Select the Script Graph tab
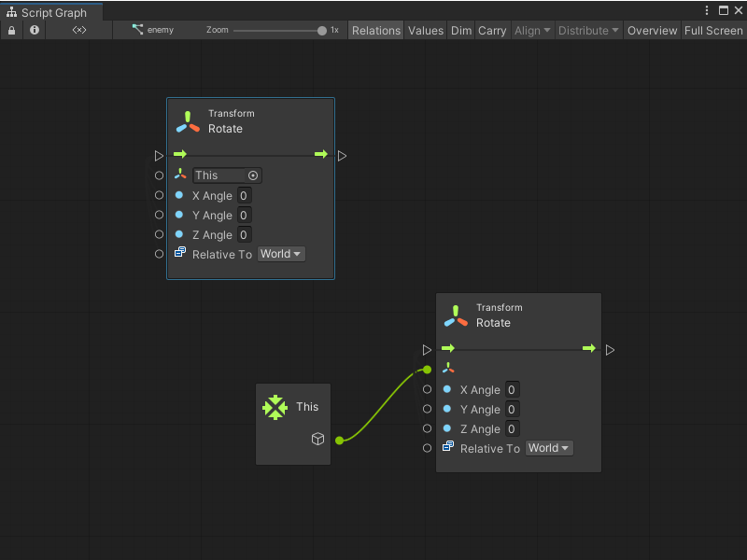Screen dimensions: 747x560 pyautogui.click(x=51, y=13)
